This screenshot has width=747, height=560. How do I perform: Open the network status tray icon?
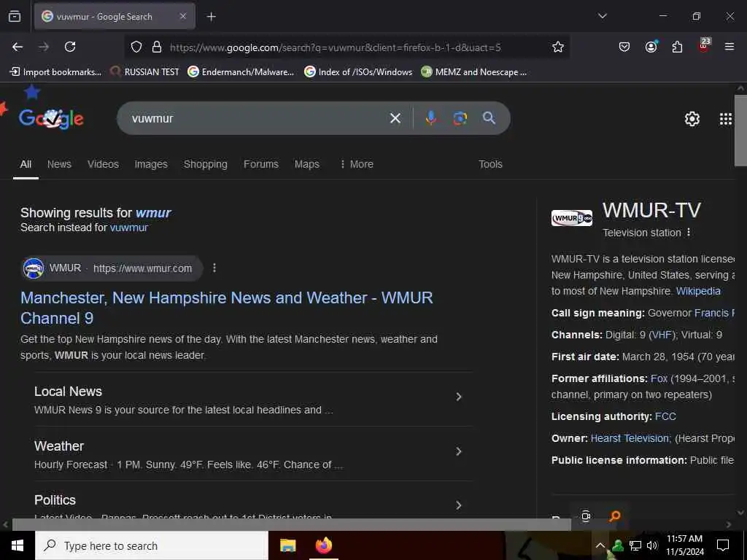click(x=635, y=545)
